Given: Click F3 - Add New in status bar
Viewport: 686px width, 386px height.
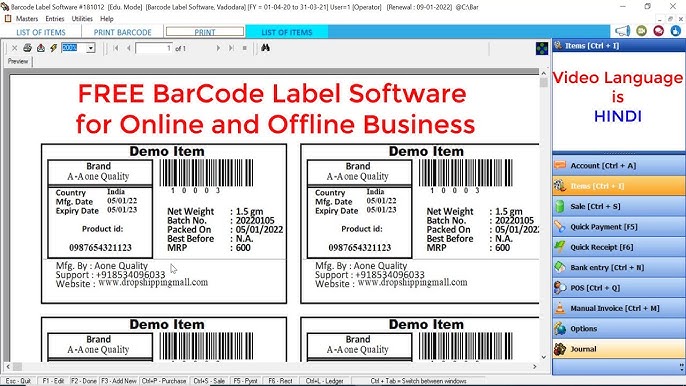Looking at the screenshot, I should pyautogui.click(x=119, y=381).
